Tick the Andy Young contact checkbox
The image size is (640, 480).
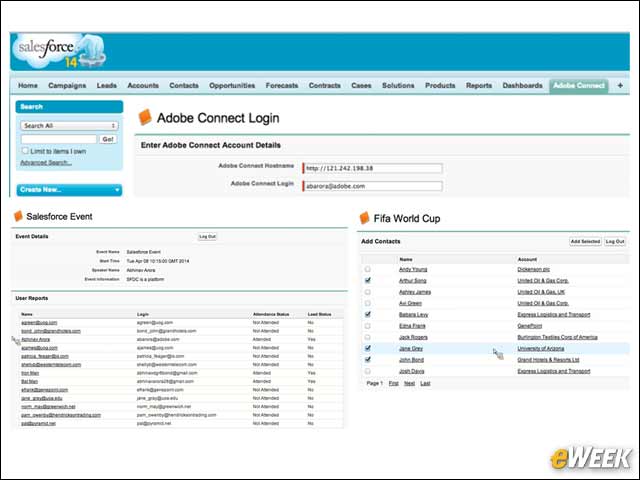tap(367, 269)
